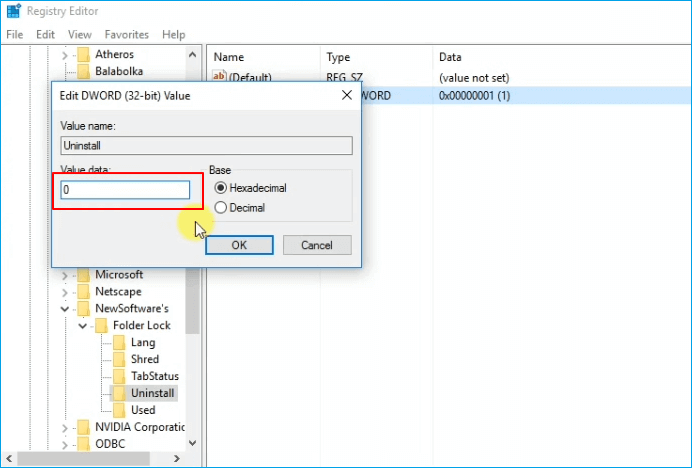This screenshot has height=468, width=692.
Task: Choose the Decimal base option
Action: point(221,208)
